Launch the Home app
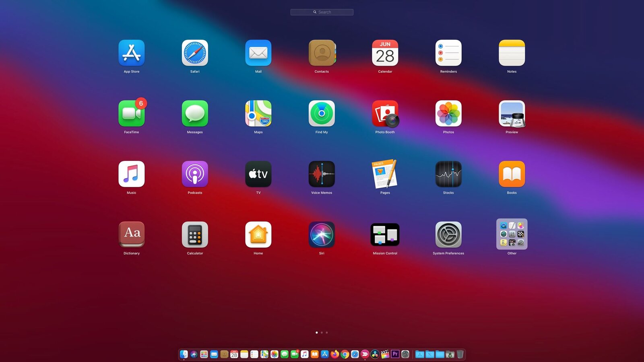The height and width of the screenshot is (362, 644). 258,234
